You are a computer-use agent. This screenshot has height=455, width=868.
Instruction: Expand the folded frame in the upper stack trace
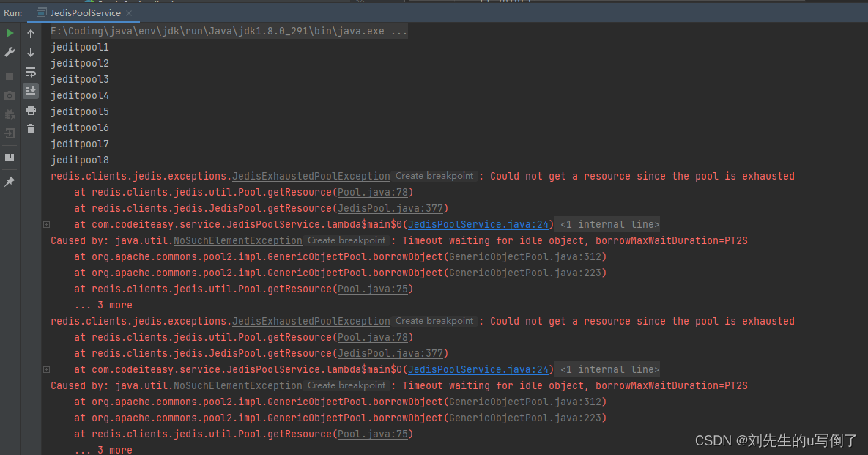pyautogui.click(x=46, y=224)
